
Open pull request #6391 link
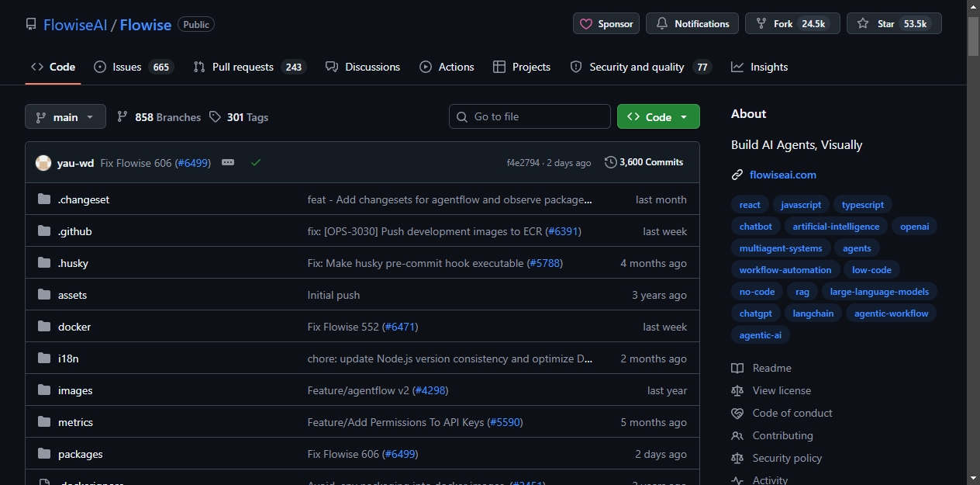(x=563, y=231)
